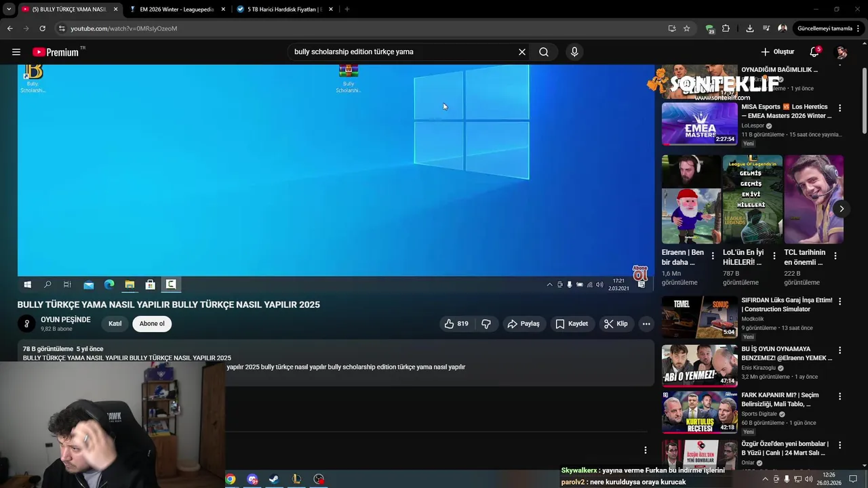Image resolution: width=868 pixels, height=488 pixels.
Task: Click the address bar URL field
Action: pos(359,28)
